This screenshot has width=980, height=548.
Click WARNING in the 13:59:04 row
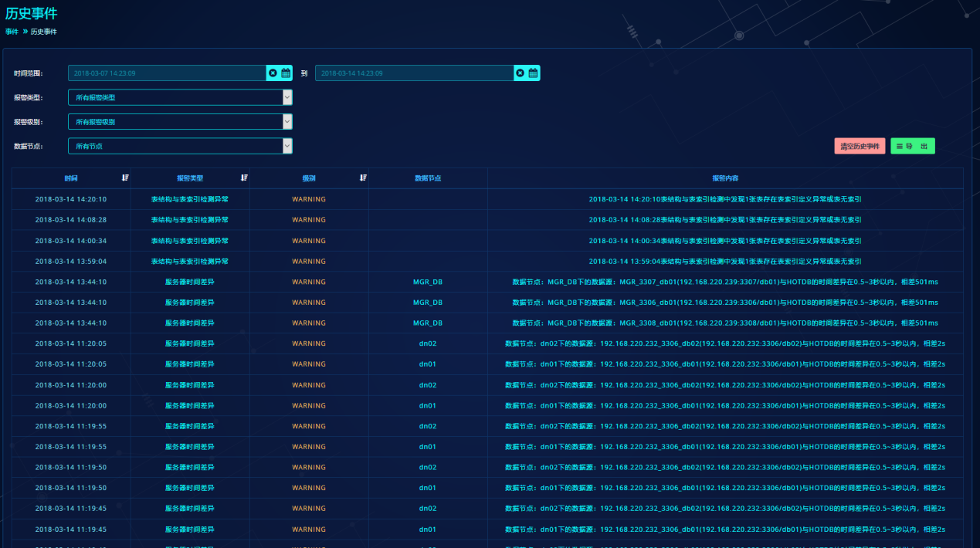tap(309, 262)
